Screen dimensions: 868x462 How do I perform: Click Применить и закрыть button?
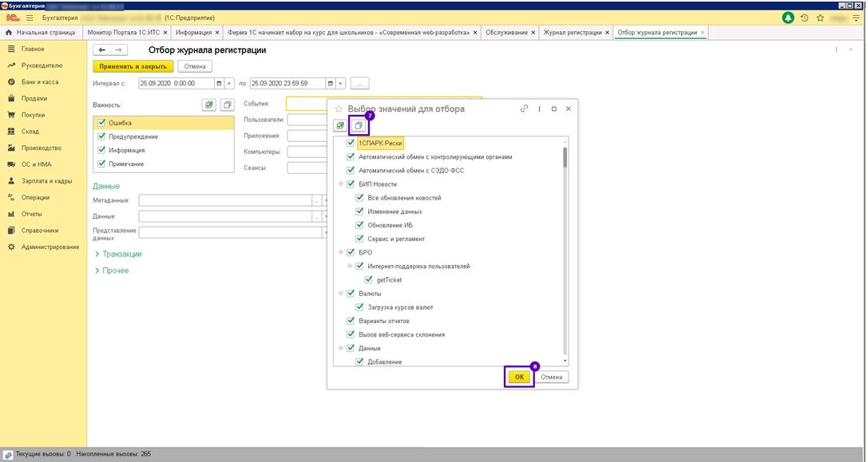click(x=133, y=66)
